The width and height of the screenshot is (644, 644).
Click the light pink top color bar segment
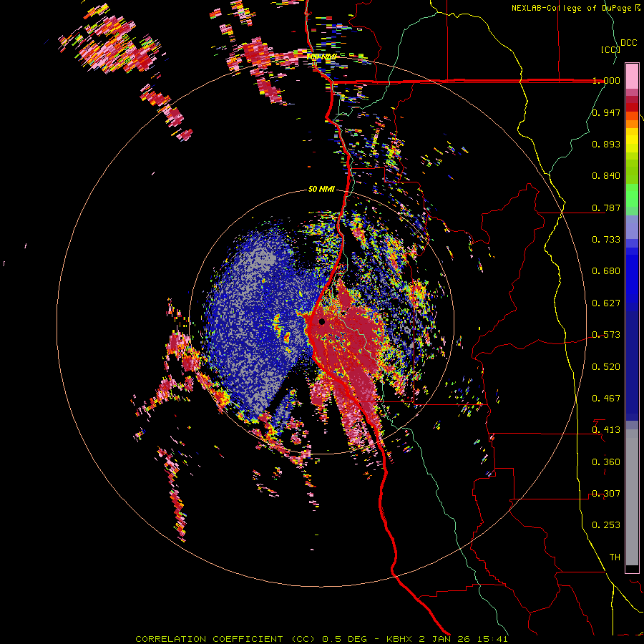click(x=632, y=76)
